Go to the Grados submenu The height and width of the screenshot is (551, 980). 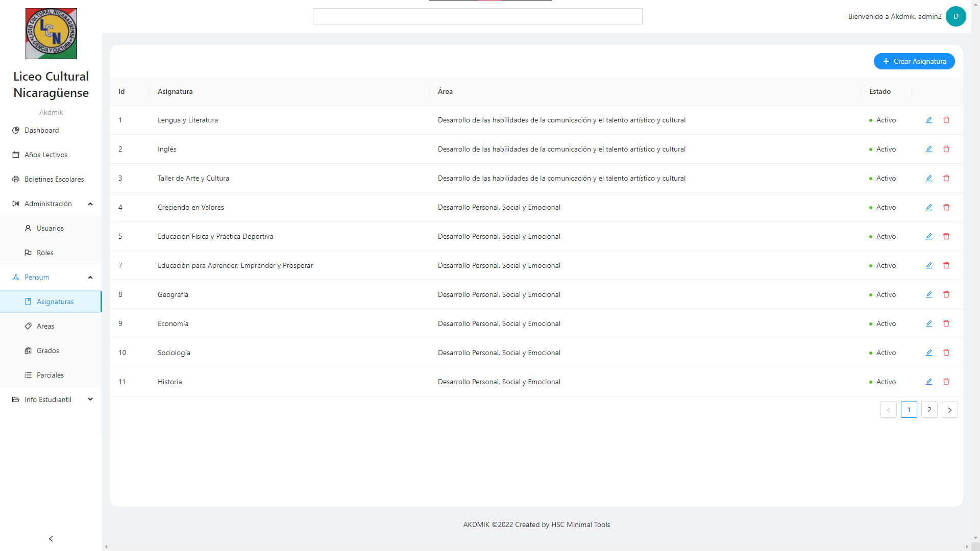[x=48, y=350]
